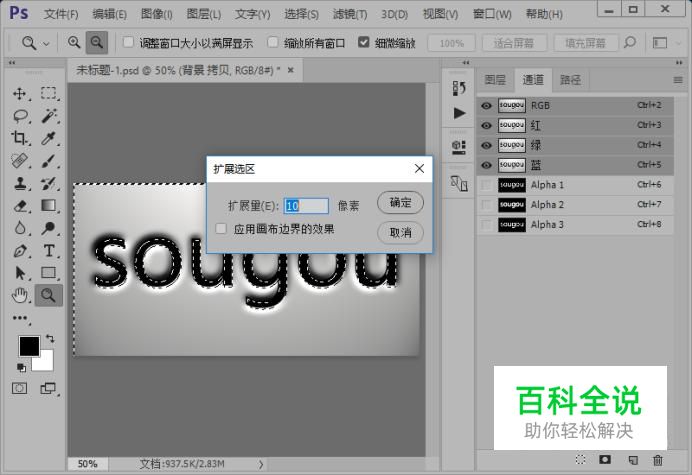Disable scrubby zoom checkbox
692x475 pixels.
364,42
